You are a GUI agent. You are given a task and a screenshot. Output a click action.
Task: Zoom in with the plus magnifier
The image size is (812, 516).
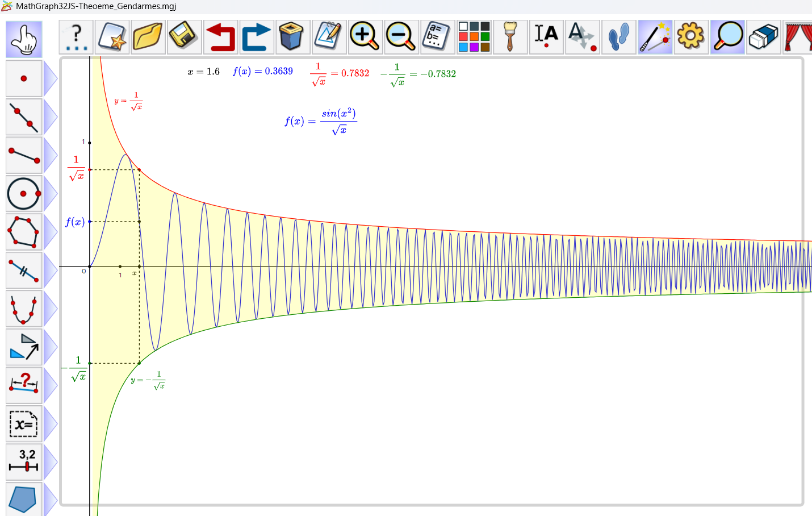pyautogui.click(x=365, y=38)
